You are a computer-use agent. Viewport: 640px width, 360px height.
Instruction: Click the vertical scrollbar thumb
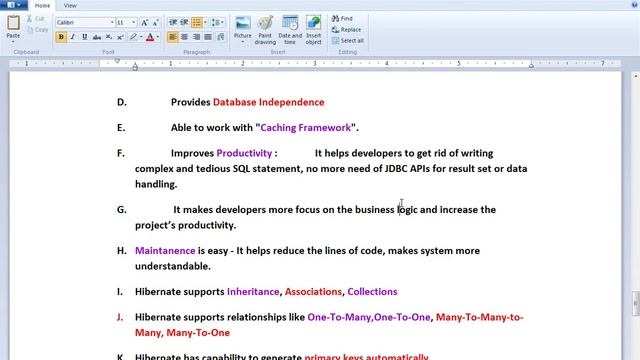point(636,303)
